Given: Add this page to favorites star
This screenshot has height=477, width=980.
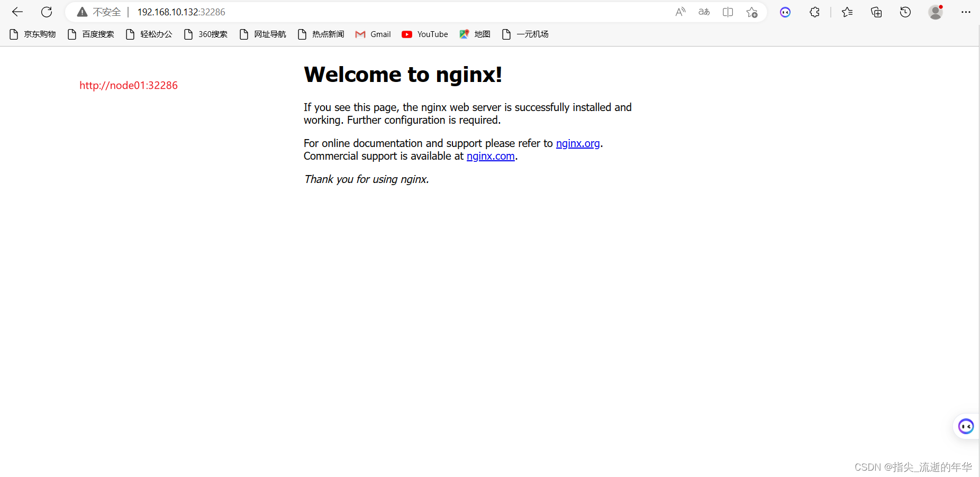Looking at the screenshot, I should [752, 12].
